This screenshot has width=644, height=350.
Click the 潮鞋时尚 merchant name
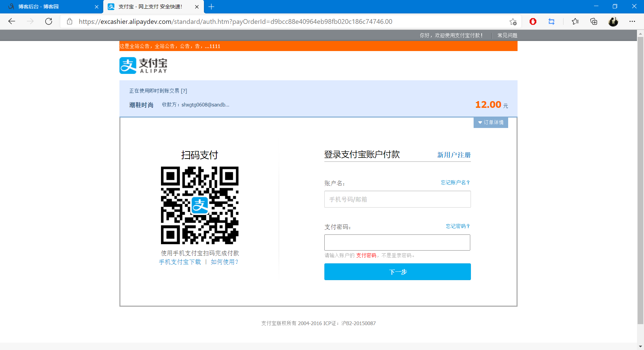click(141, 105)
